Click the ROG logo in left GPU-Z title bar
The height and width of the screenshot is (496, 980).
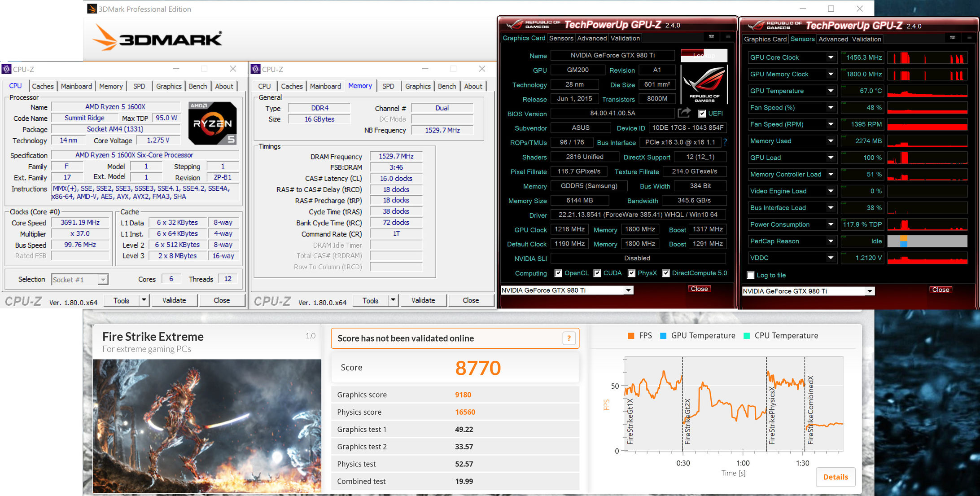pos(534,24)
